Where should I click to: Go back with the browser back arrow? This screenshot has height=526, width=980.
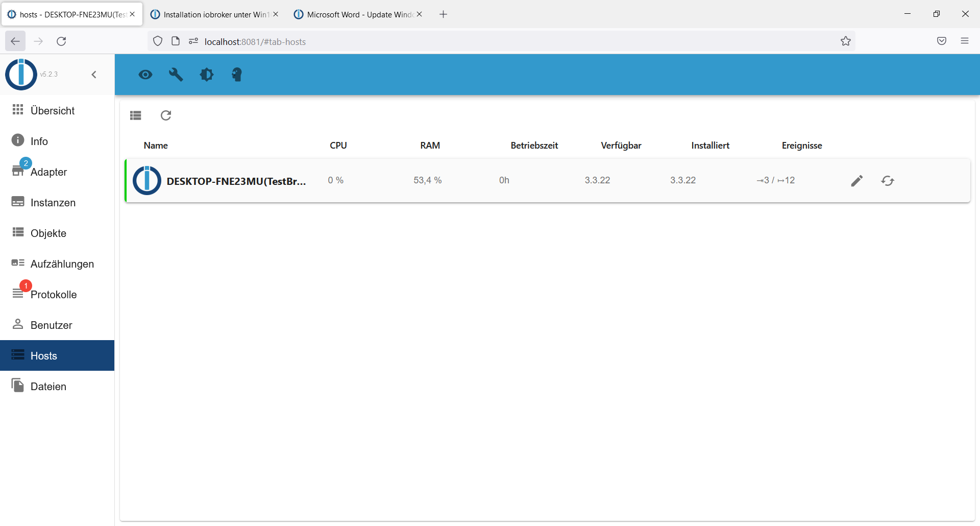pyautogui.click(x=15, y=41)
